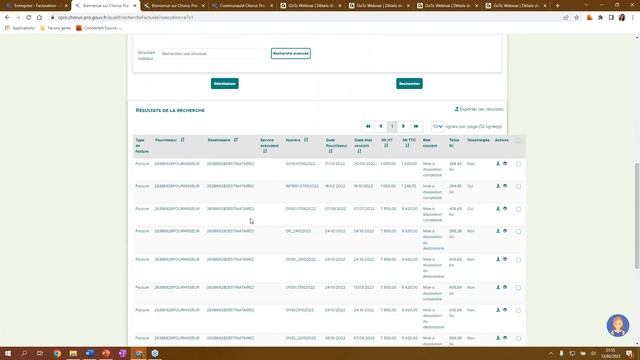
Task: Reload the current page
Action: point(29,18)
